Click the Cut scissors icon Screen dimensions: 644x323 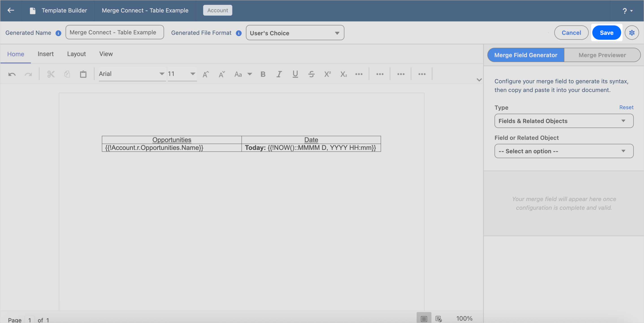pos(51,74)
